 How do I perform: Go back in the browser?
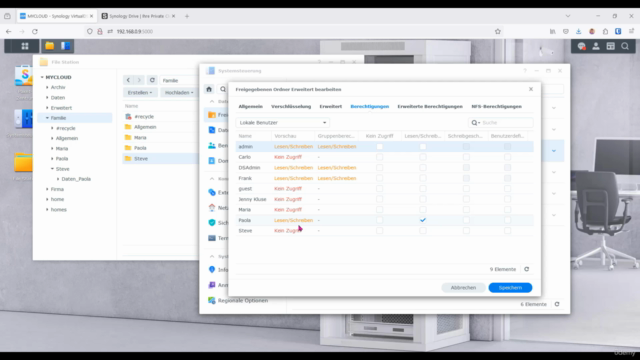(9, 31)
